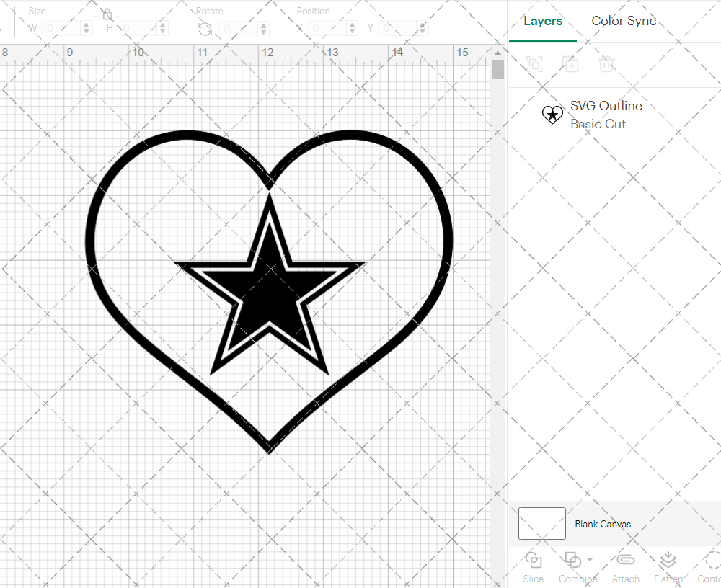This screenshot has height=588, width=721.
Task: Click the Rotate circular arrow icon
Action: (x=205, y=29)
